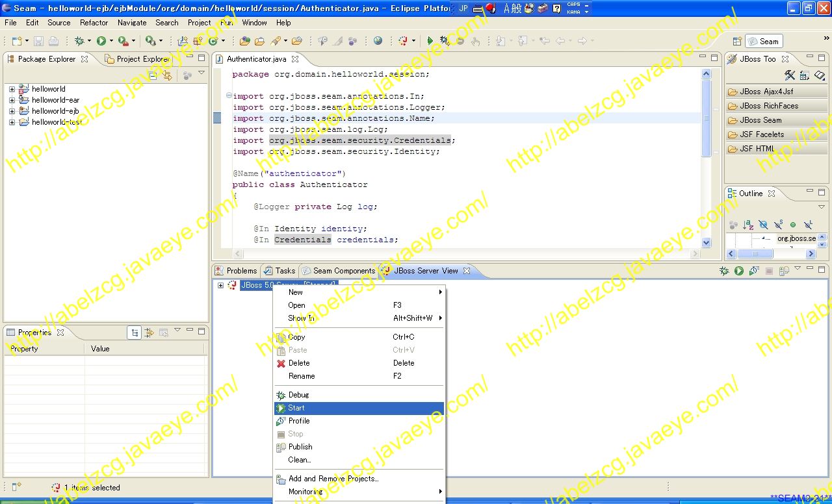Image resolution: width=832 pixels, height=504 pixels.
Task: Choose Publish from the context menu
Action: 359,447
